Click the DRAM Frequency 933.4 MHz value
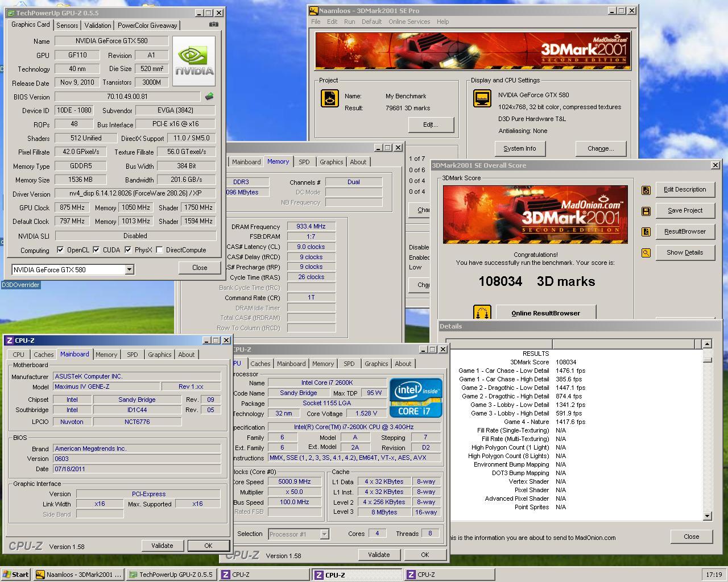 coord(311,226)
